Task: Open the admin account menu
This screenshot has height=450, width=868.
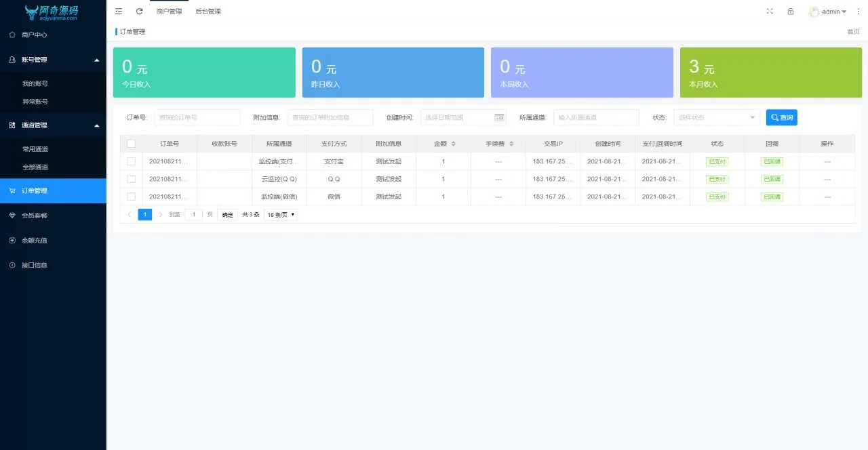Action: pyautogui.click(x=826, y=11)
